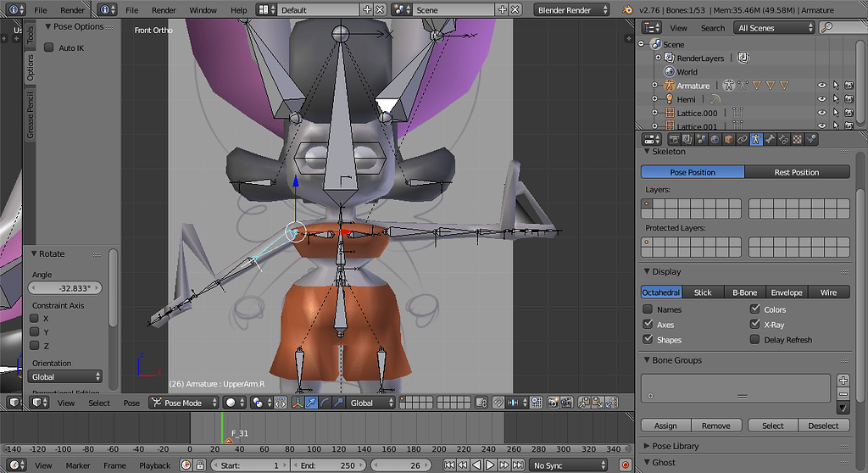Toggle the Colors checkbox
The height and width of the screenshot is (473, 868).
[754, 309]
